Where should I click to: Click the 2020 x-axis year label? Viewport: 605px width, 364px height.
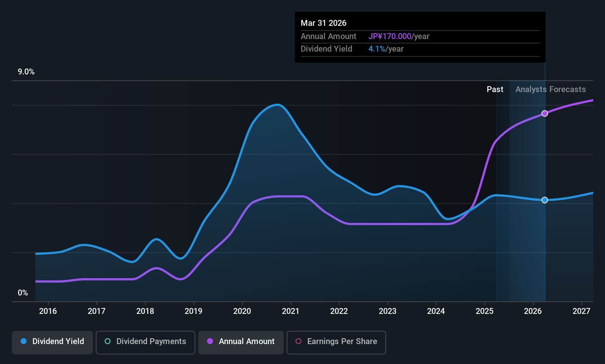pyautogui.click(x=242, y=311)
